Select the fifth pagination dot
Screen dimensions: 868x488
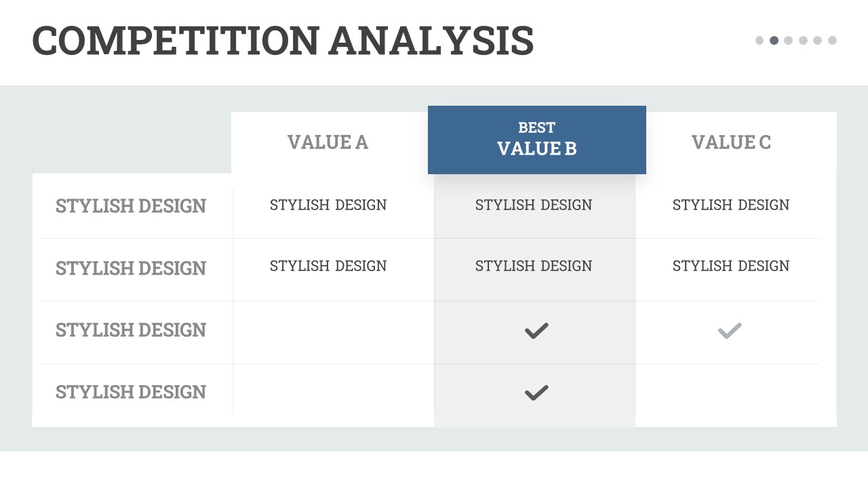coord(817,41)
